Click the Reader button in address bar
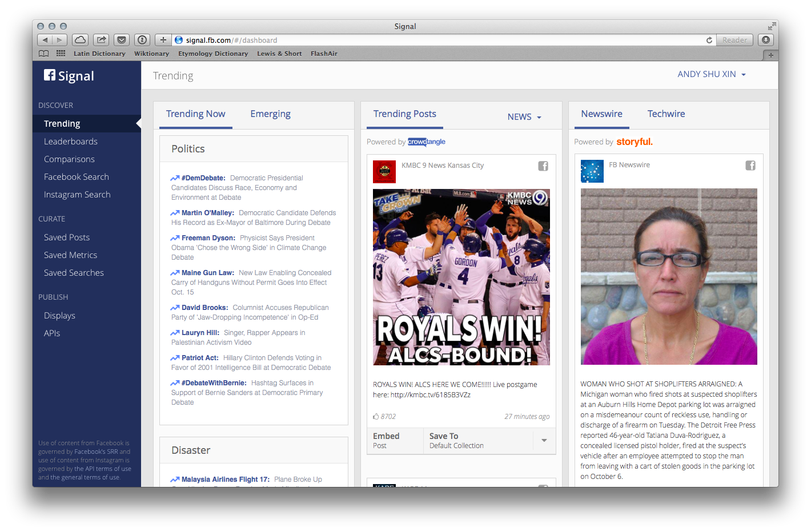The image size is (811, 532). [x=734, y=40]
